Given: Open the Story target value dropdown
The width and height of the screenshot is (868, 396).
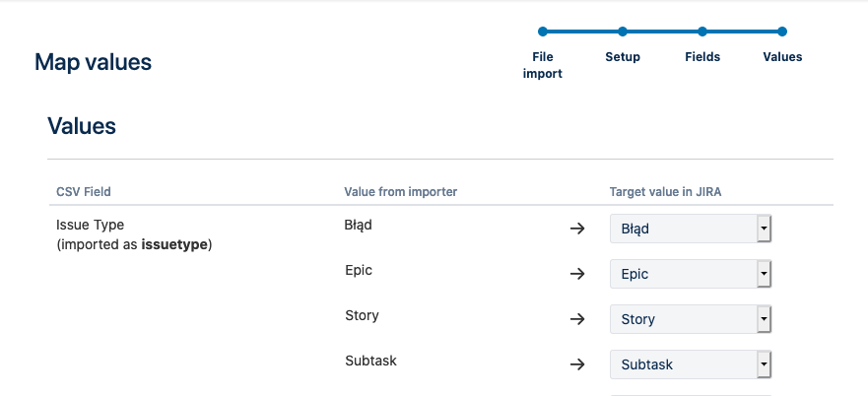Looking at the screenshot, I should click(691, 319).
